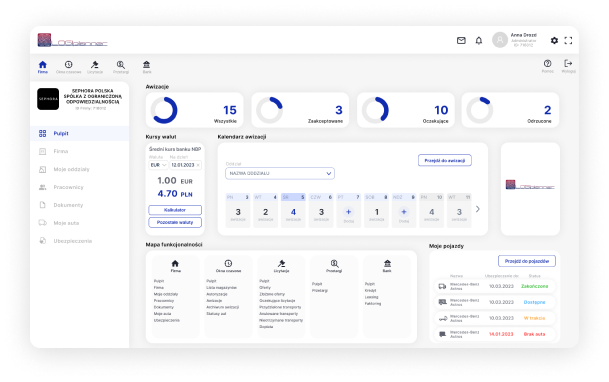The image size is (609, 382).
Task: Click the Wyloguj logout icon
Action: 568,63
